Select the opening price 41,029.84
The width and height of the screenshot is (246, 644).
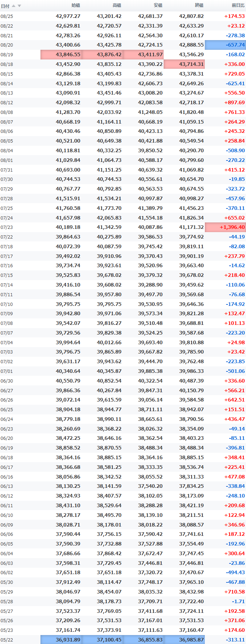coord(68,160)
